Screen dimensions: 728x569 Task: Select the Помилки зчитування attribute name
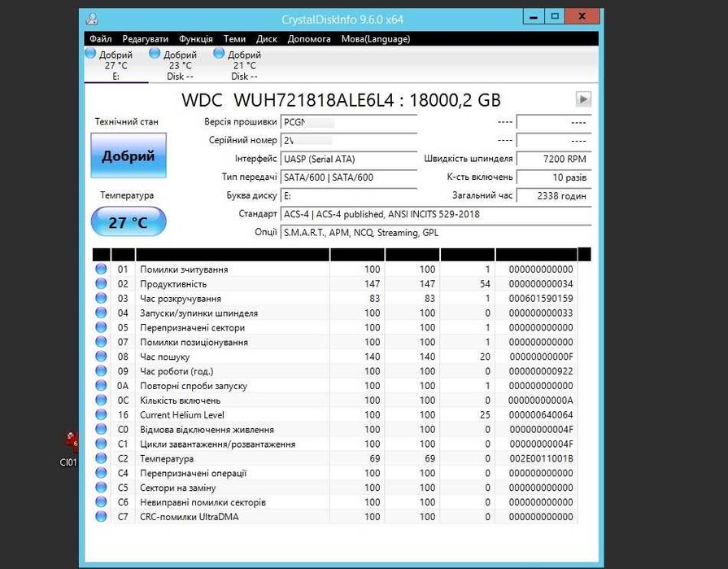[184, 269]
